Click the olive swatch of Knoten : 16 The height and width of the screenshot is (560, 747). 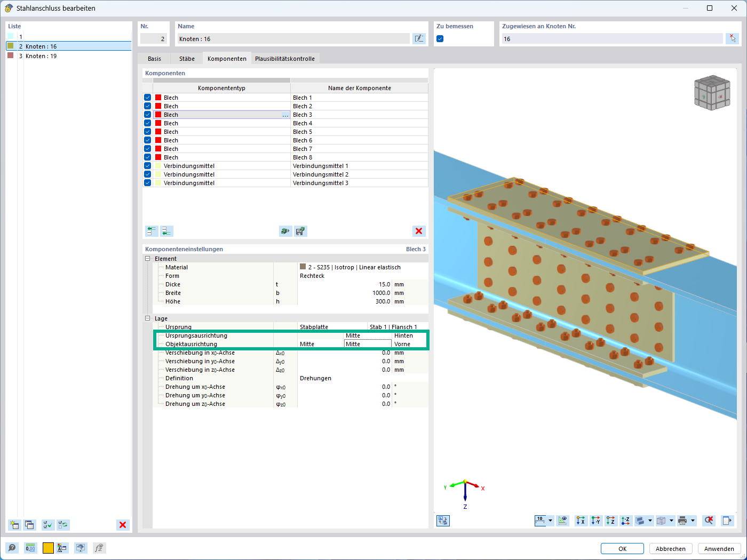tap(10, 46)
